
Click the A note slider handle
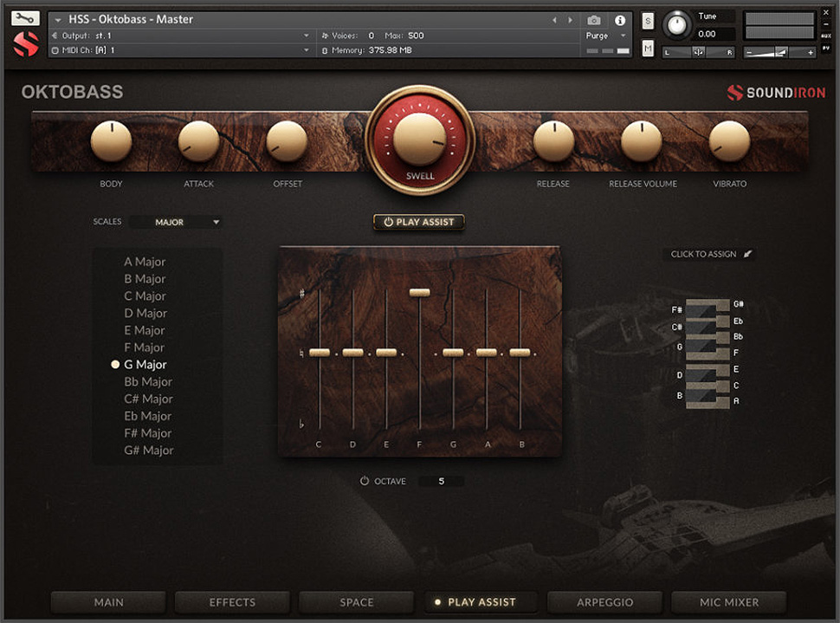487,353
